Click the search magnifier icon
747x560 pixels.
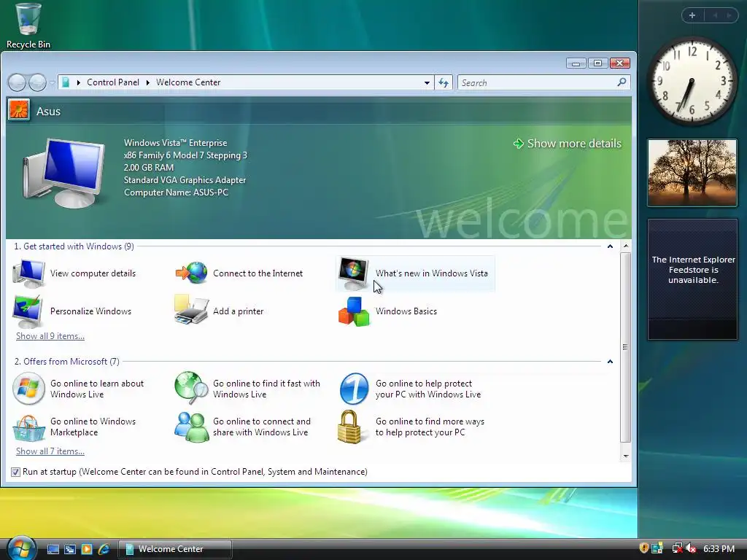click(622, 82)
